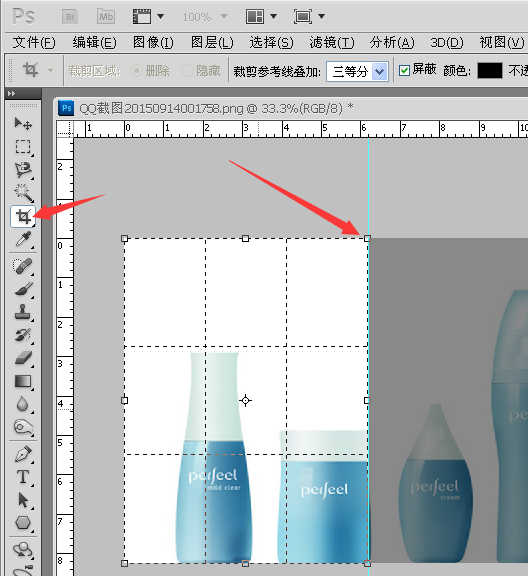
Task: Select the Eyedropper tool
Action: tap(23, 239)
